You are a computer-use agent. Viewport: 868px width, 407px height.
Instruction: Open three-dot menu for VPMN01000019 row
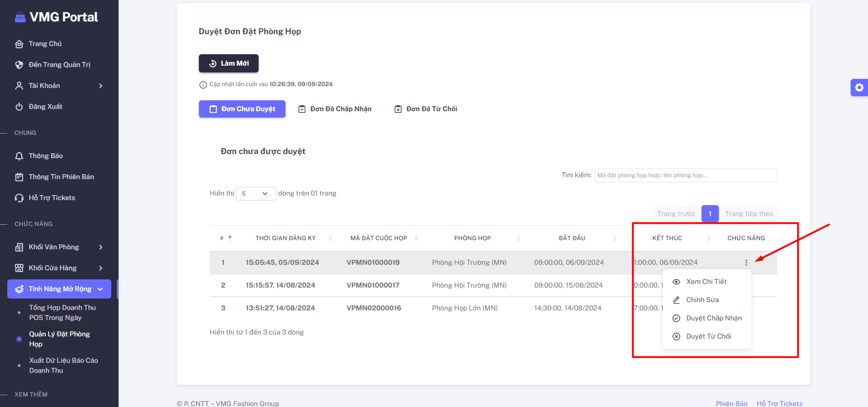tap(746, 263)
